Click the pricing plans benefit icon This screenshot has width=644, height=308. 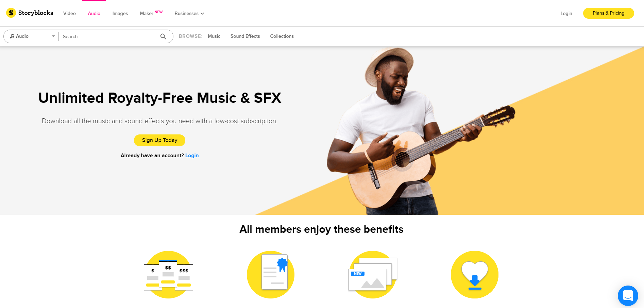point(168,275)
